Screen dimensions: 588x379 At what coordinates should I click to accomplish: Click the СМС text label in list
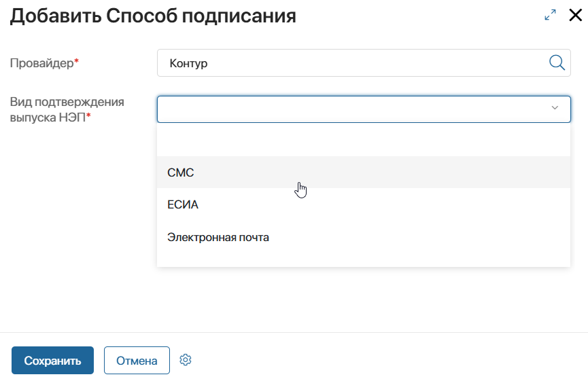coord(180,173)
